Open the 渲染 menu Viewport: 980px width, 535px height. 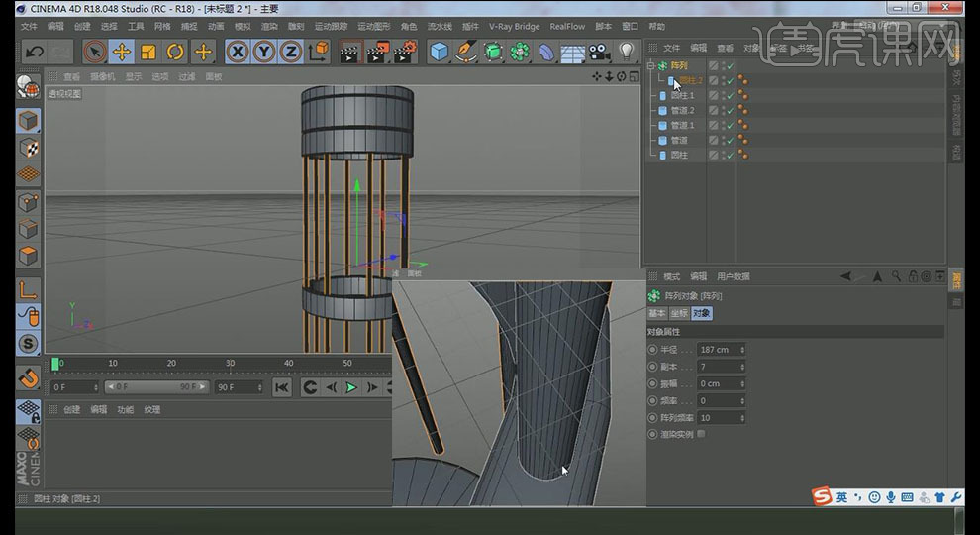[269, 27]
